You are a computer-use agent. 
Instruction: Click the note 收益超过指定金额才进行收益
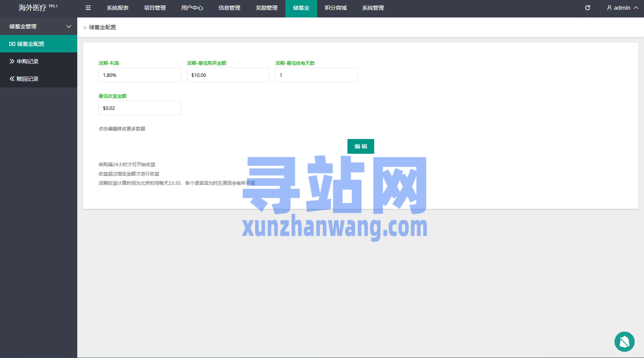pos(129,174)
